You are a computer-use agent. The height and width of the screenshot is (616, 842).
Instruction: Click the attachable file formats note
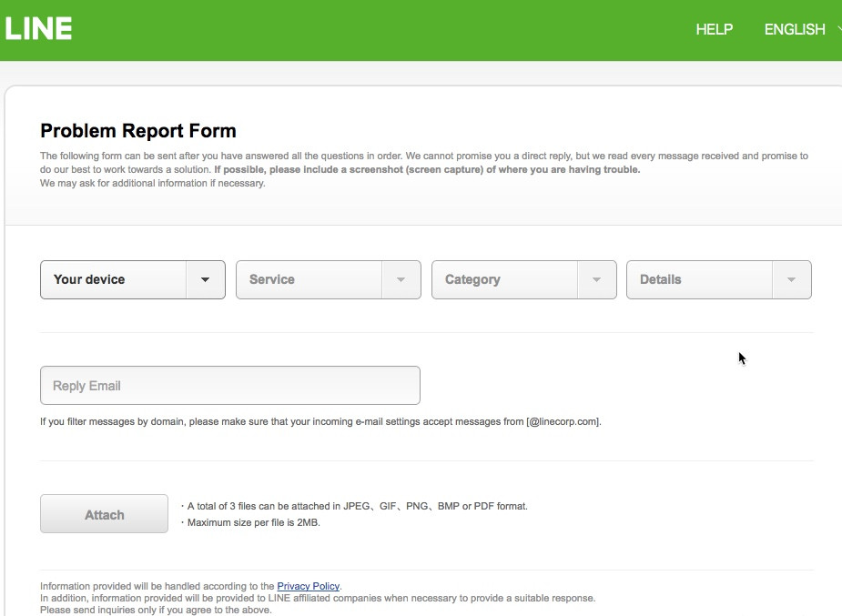point(355,506)
